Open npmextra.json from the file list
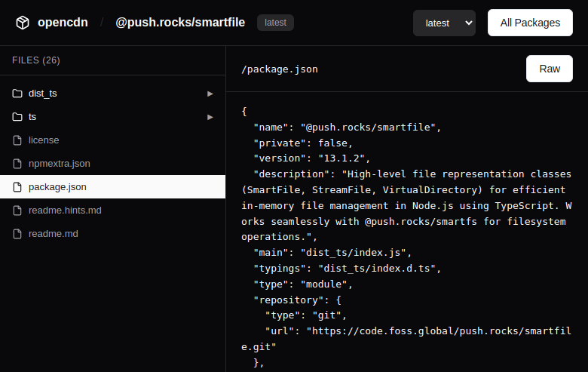 point(60,164)
